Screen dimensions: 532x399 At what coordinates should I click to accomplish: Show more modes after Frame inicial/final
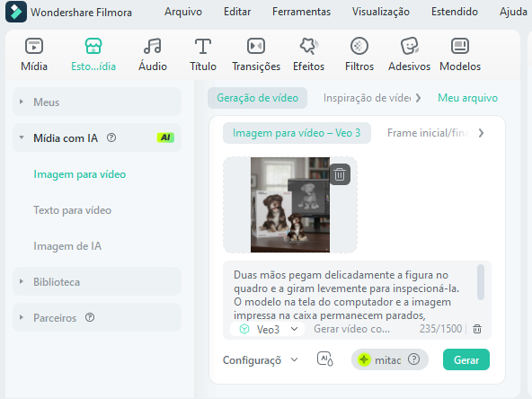(x=481, y=133)
